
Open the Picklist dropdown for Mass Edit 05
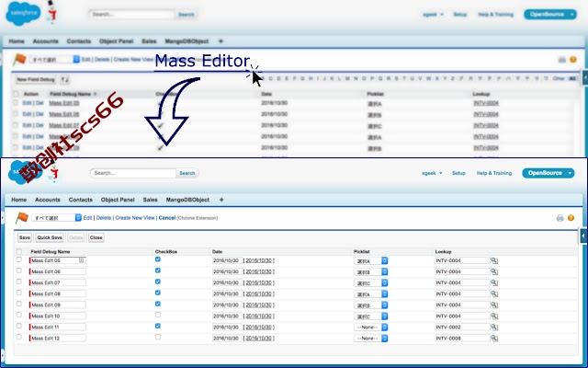pos(371,260)
